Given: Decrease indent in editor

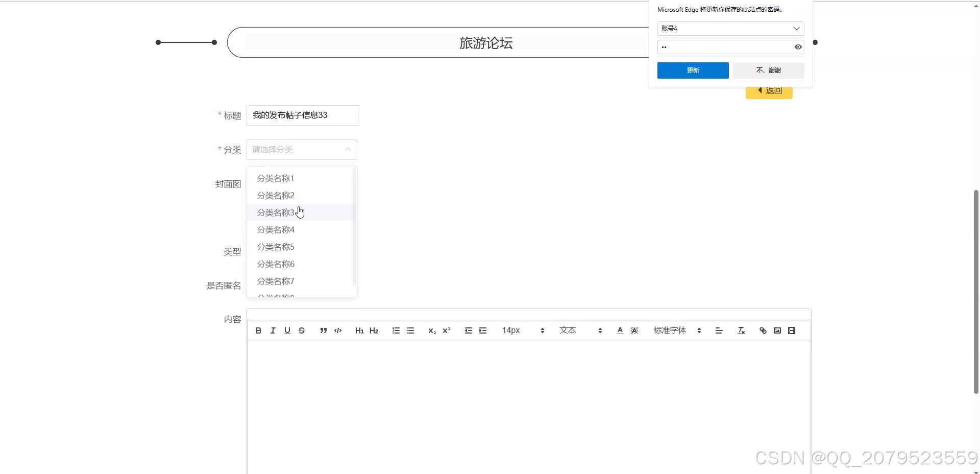Looking at the screenshot, I should coord(468,330).
